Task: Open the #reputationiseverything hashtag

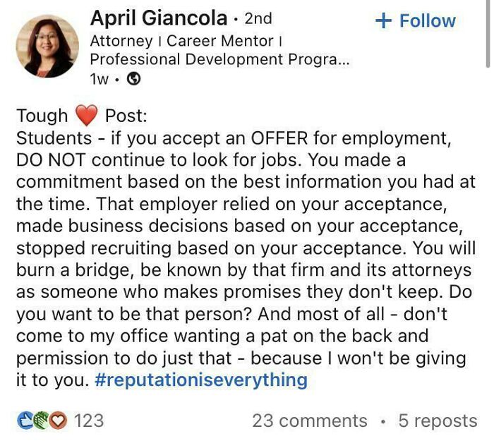Action: tap(200, 380)
